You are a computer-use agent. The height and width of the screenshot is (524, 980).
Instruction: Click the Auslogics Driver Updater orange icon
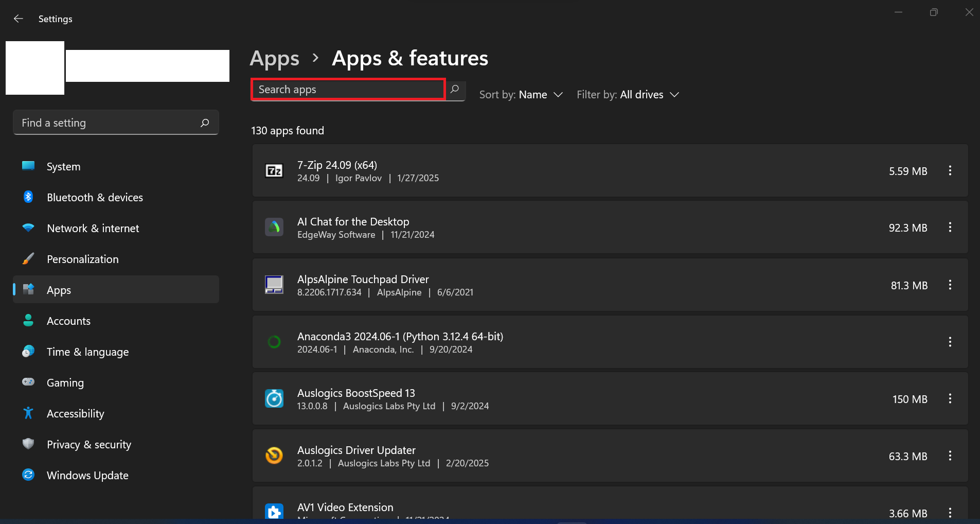274,456
